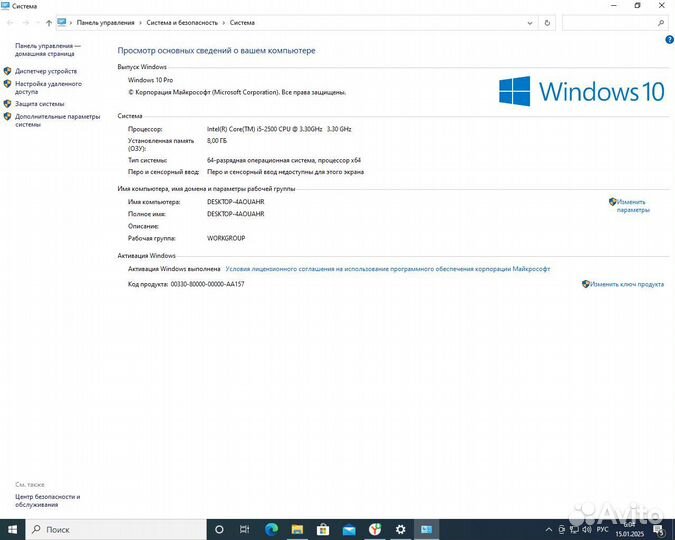Open the Windows Start menu
The image size is (675, 540).
click(x=12, y=529)
